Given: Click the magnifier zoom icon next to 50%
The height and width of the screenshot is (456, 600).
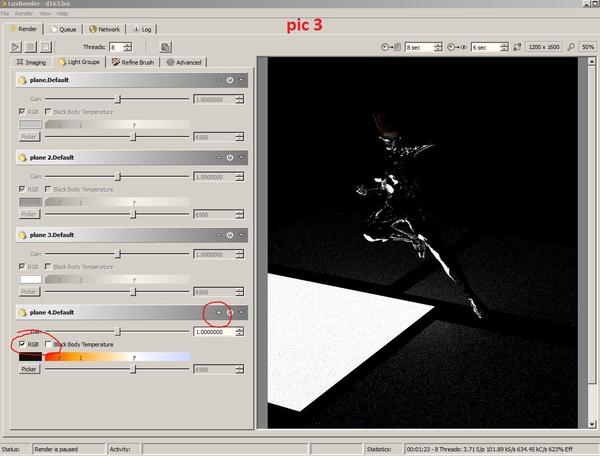Looking at the screenshot, I should coord(571,47).
